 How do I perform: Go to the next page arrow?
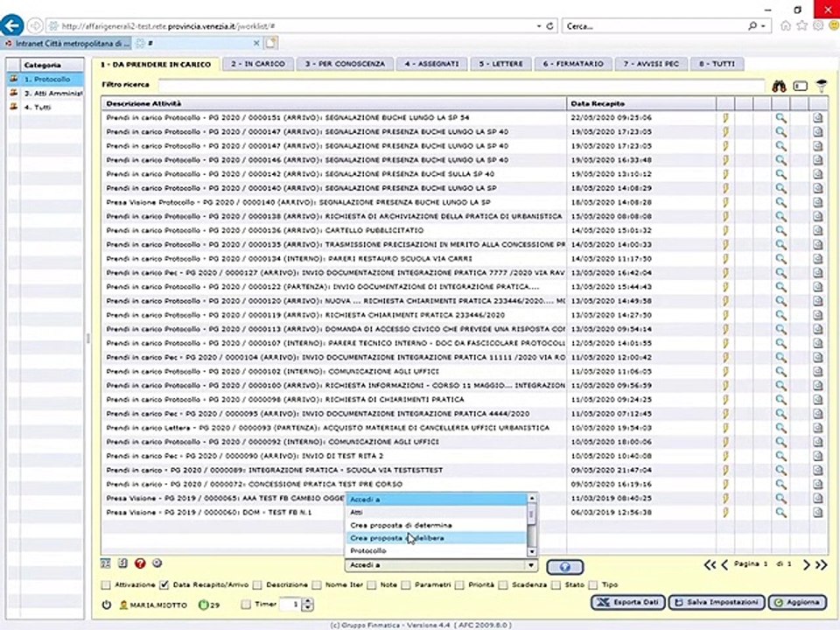click(806, 564)
